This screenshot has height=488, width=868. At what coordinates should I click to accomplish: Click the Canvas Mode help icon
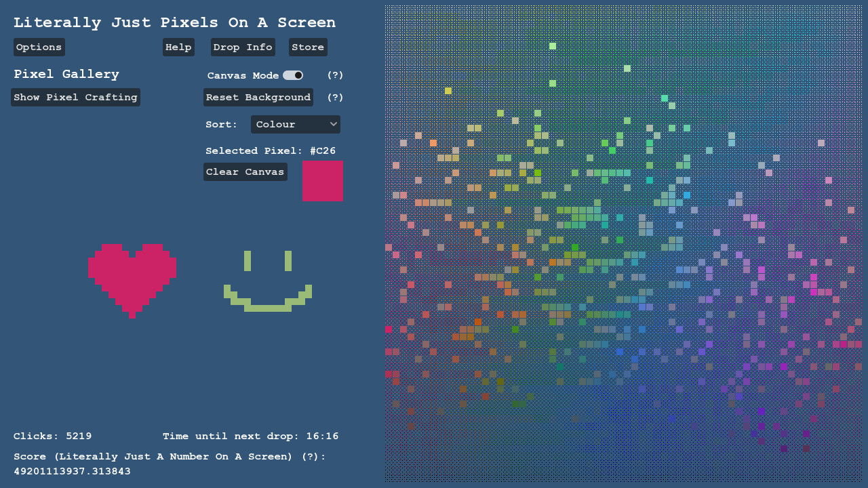click(x=335, y=75)
